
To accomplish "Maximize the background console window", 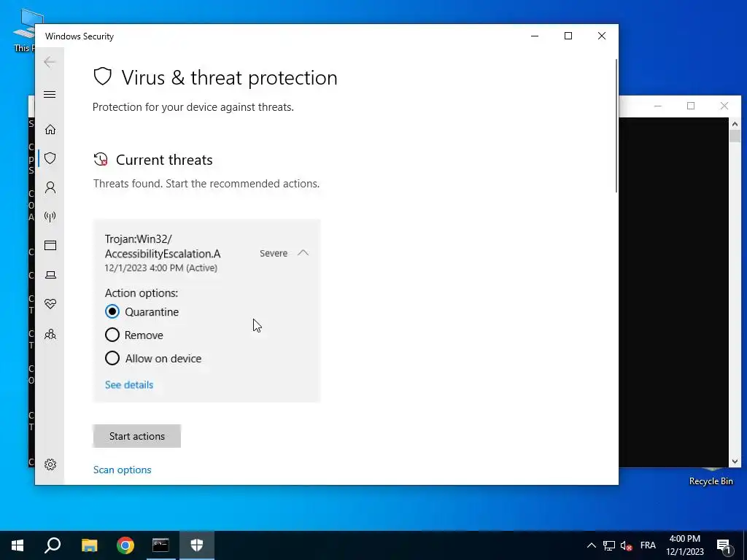I will pos(691,106).
